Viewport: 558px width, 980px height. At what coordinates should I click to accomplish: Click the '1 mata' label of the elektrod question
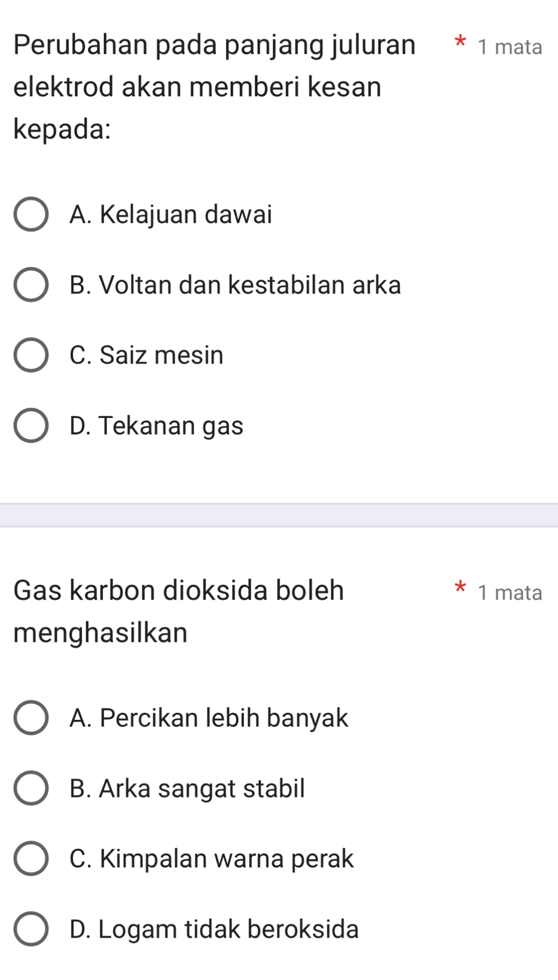coord(510,47)
